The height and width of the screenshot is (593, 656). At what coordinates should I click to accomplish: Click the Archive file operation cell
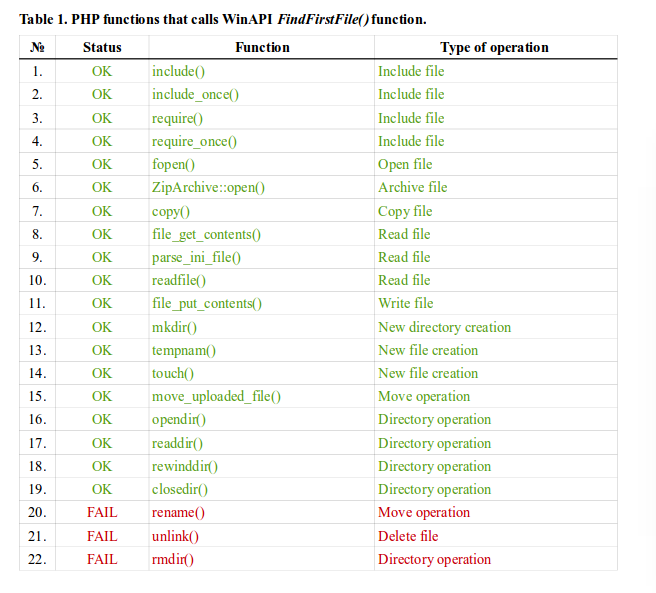coord(412,187)
